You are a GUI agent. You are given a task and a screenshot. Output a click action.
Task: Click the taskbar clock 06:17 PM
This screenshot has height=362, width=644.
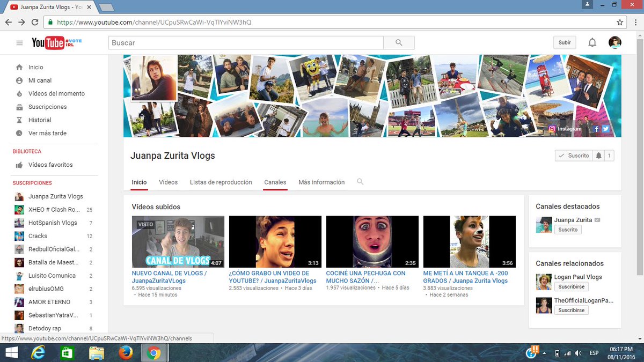621,349
